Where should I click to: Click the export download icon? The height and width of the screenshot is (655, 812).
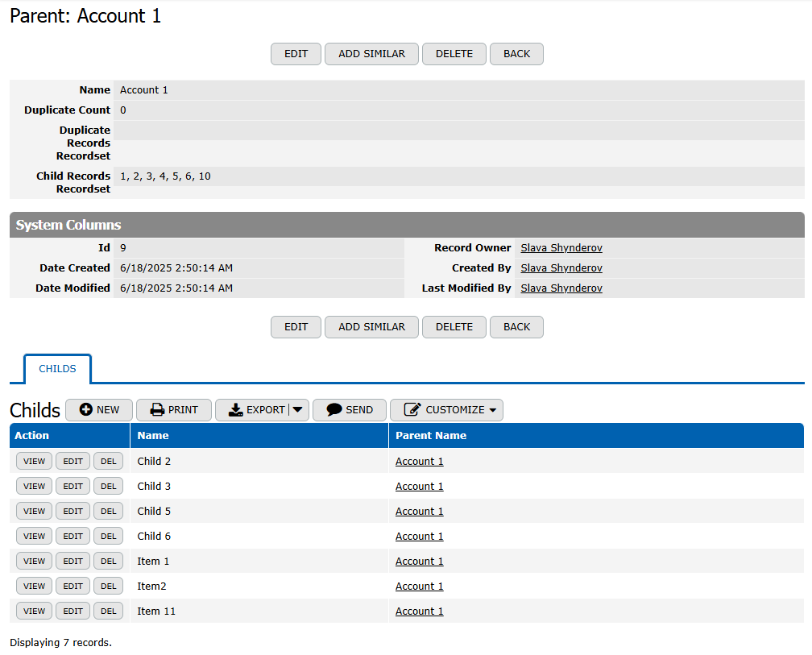235,410
